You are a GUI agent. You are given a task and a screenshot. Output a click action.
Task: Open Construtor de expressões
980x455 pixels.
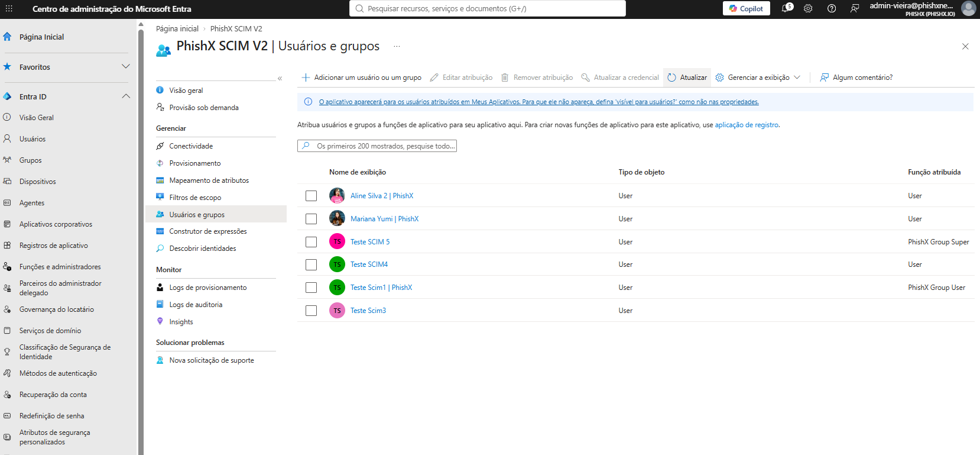coord(208,231)
